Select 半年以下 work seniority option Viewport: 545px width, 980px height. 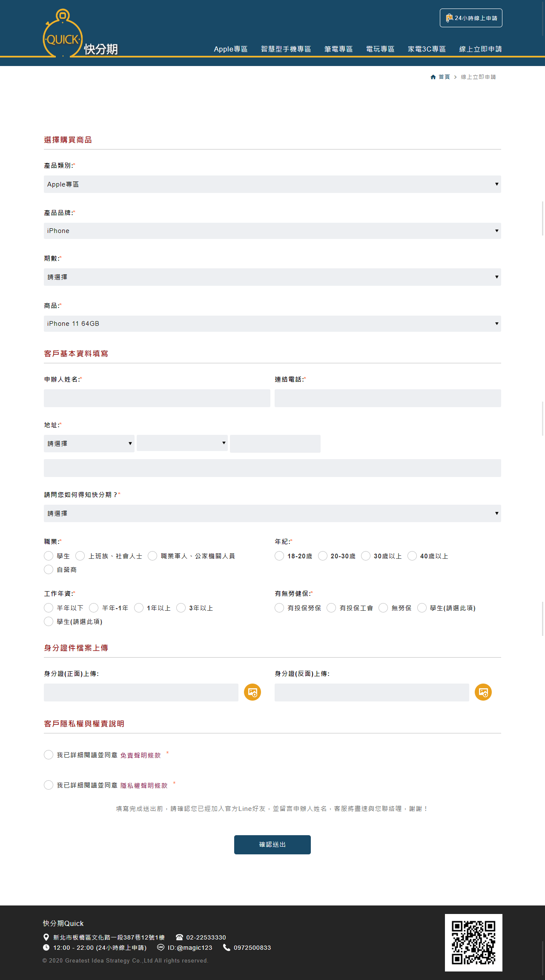(49, 608)
